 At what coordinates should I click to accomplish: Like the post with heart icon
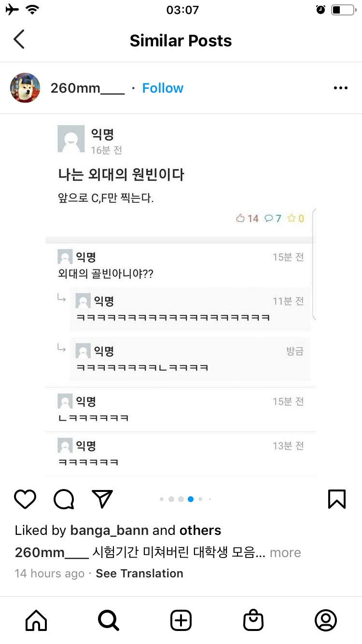tap(25, 499)
